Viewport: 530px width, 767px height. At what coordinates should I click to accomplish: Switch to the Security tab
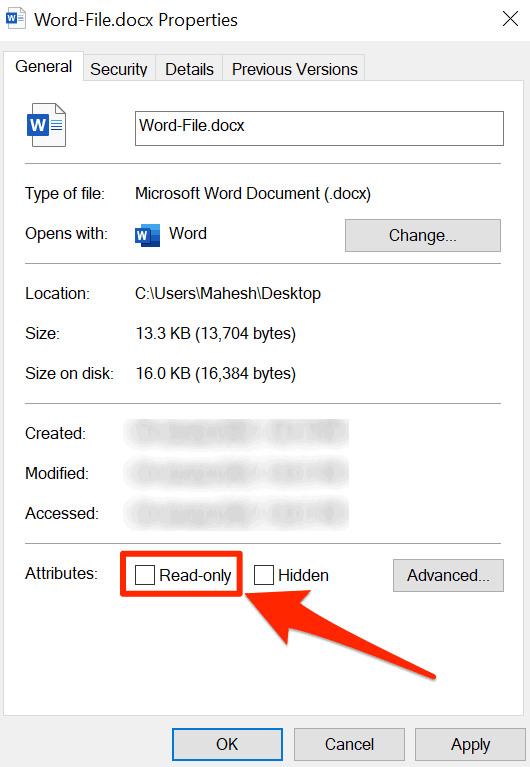(119, 69)
